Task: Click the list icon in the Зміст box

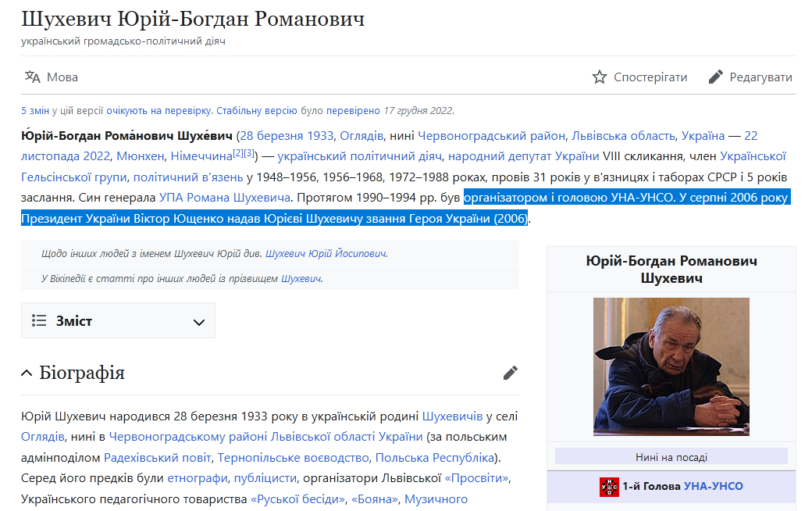Action: (x=39, y=321)
